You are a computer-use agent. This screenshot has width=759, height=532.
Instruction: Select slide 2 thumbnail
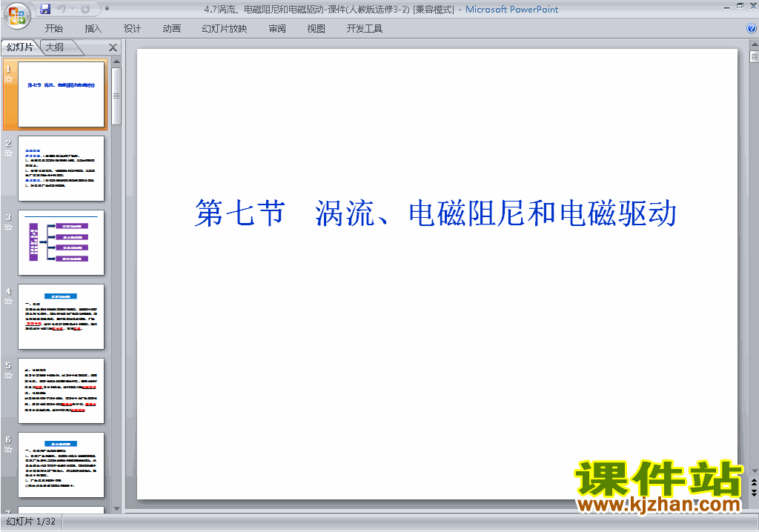[61, 168]
